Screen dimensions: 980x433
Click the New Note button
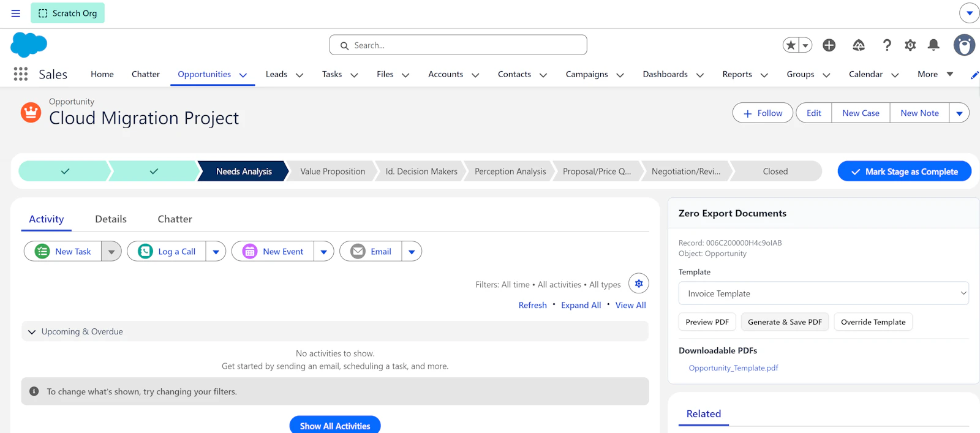[919, 113]
